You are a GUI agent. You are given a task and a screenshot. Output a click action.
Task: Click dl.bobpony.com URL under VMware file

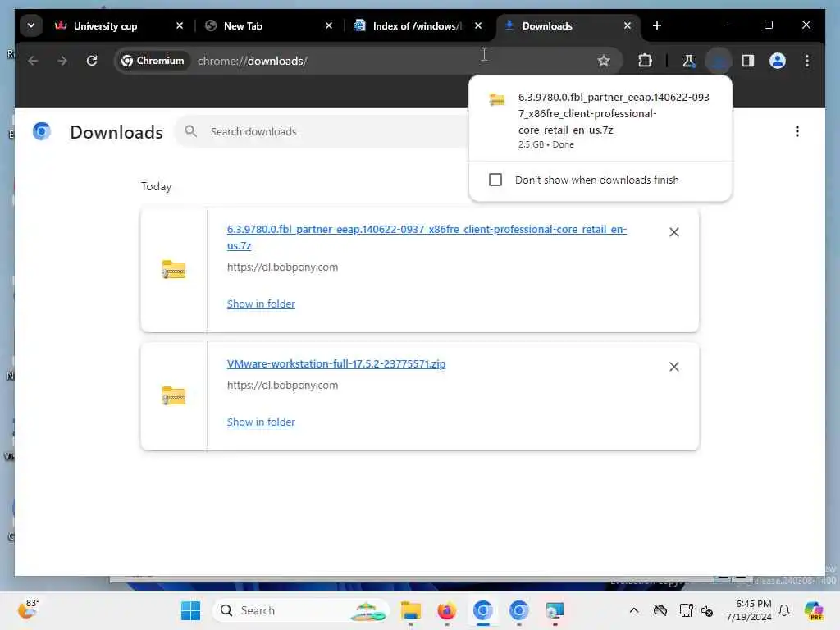[282, 386]
